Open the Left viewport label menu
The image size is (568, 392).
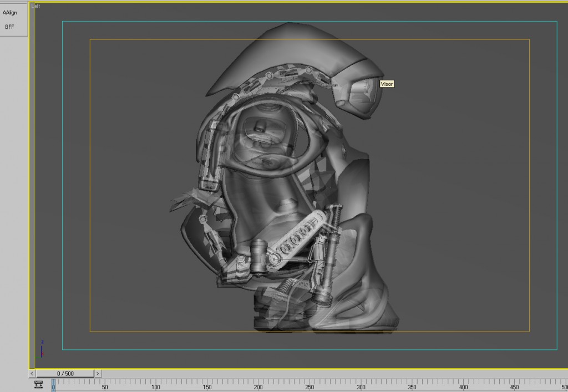pyautogui.click(x=35, y=6)
